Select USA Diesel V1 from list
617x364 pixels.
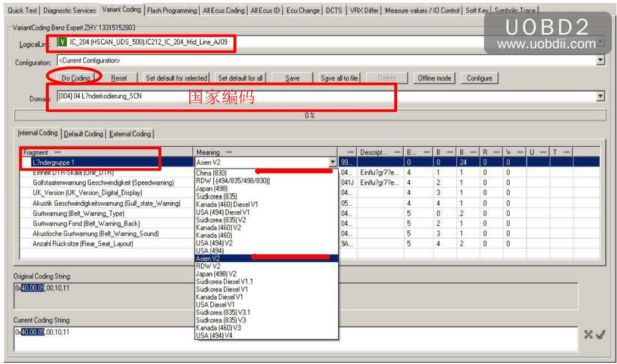(x=266, y=305)
